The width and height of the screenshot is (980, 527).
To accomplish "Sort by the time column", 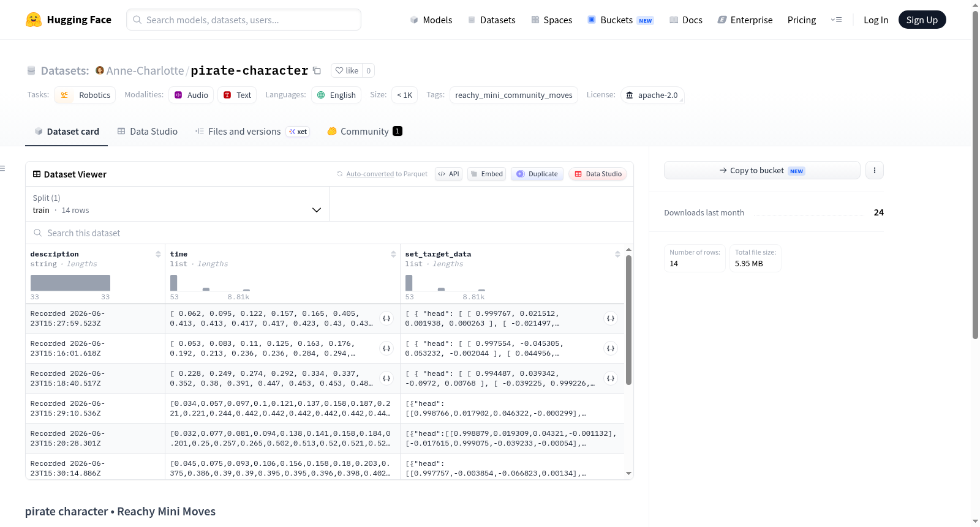I will [393, 254].
